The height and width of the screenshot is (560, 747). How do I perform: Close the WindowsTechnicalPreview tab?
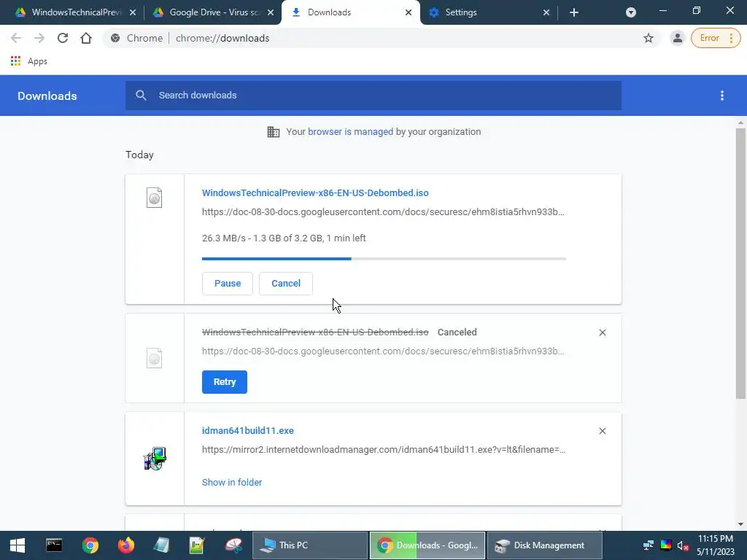click(133, 12)
